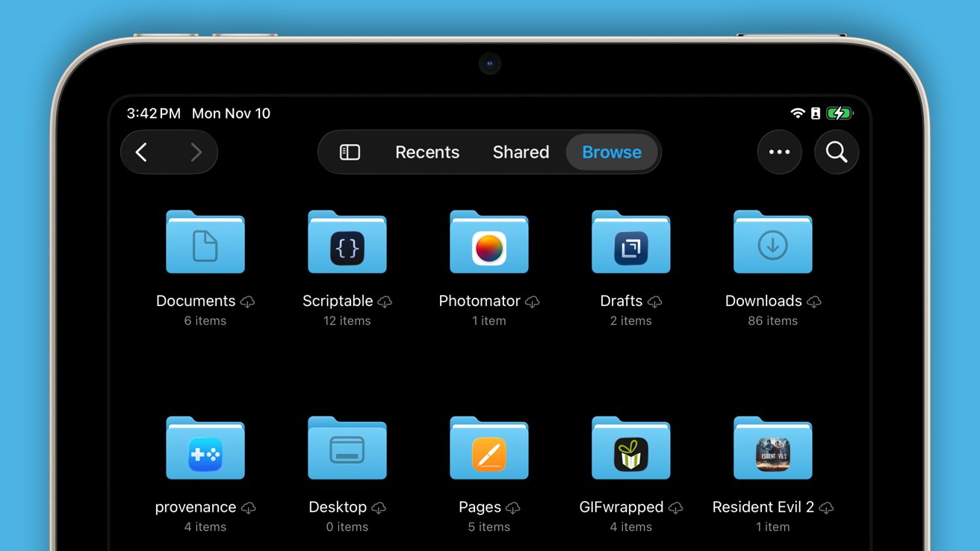The height and width of the screenshot is (551, 980).
Task: Tap the back navigation chevron
Action: coord(142,152)
